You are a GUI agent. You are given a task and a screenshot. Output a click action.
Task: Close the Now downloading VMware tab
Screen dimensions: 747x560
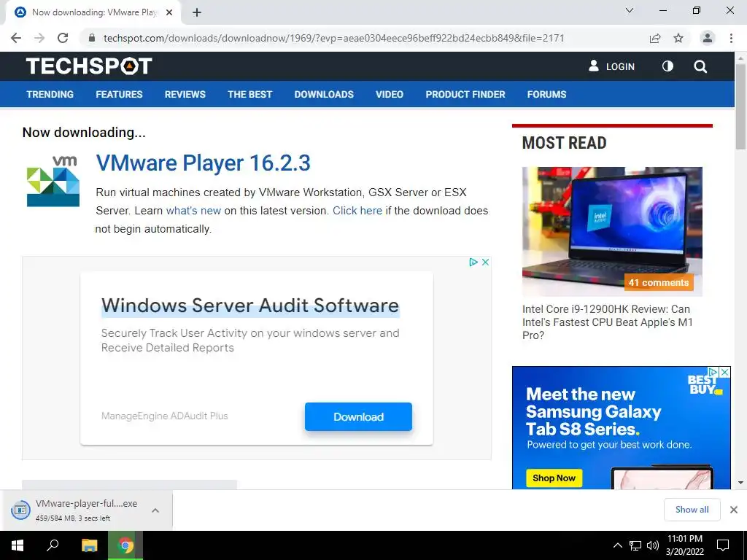[169, 13]
